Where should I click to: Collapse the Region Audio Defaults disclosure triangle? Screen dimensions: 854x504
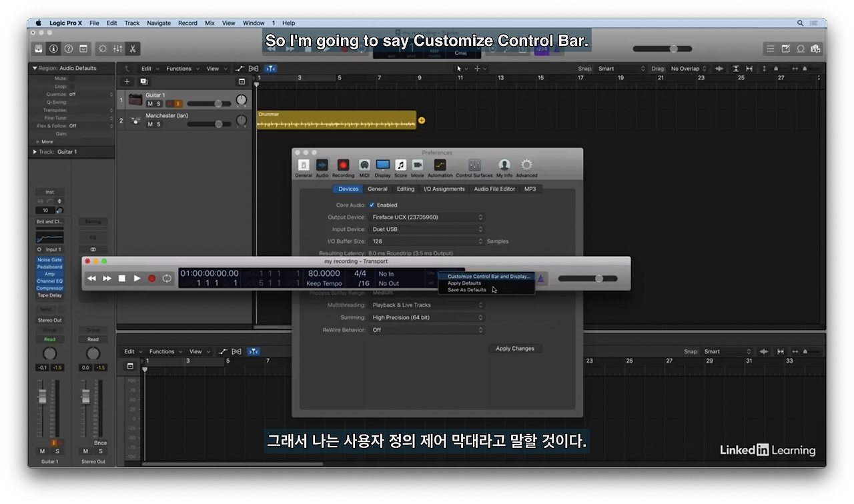(35, 68)
